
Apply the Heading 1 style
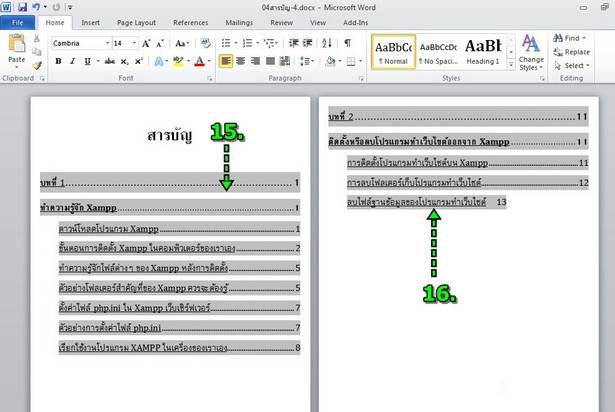(x=483, y=52)
